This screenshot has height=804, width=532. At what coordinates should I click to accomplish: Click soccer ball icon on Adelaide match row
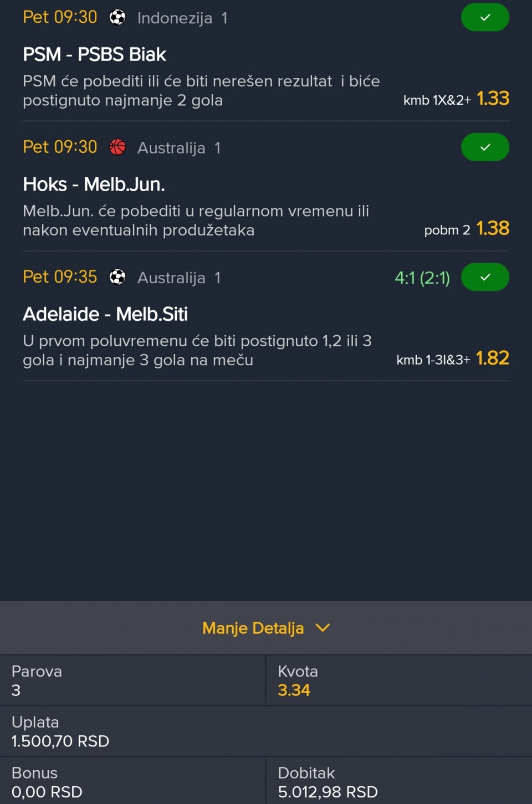click(117, 277)
